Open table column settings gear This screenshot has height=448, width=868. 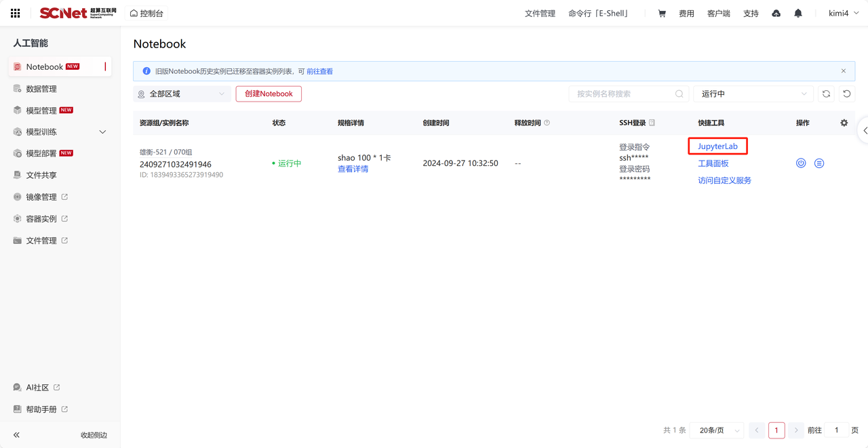pyautogui.click(x=844, y=123)
